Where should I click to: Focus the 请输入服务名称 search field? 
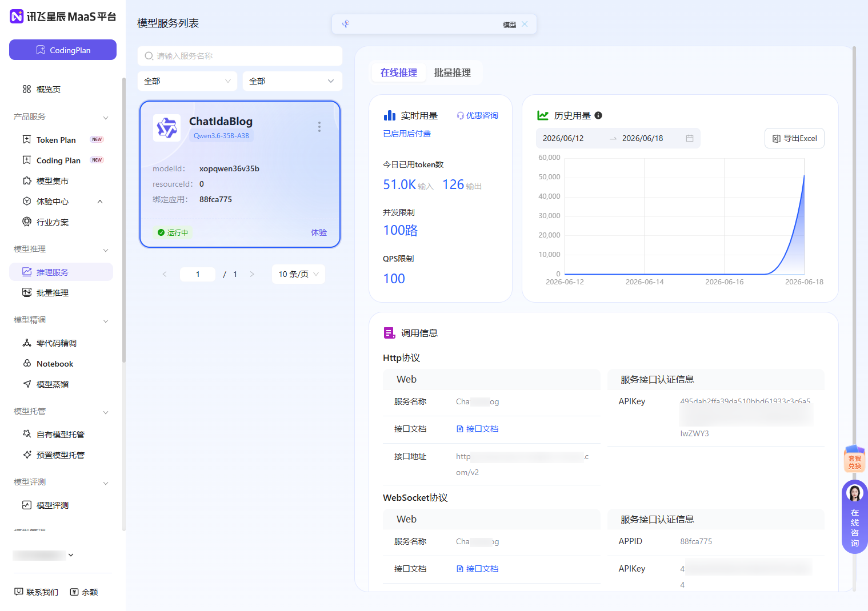(240, 56)
